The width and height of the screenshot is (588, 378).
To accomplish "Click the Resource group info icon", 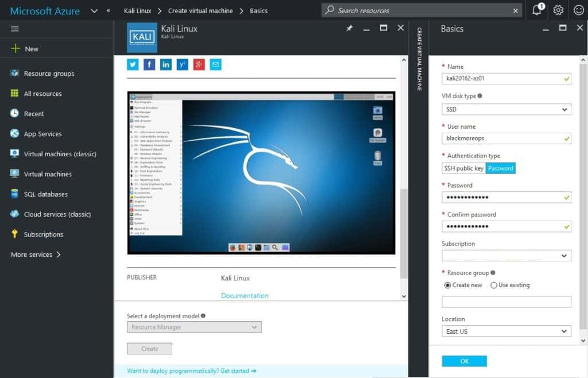I will coord(493,273).
